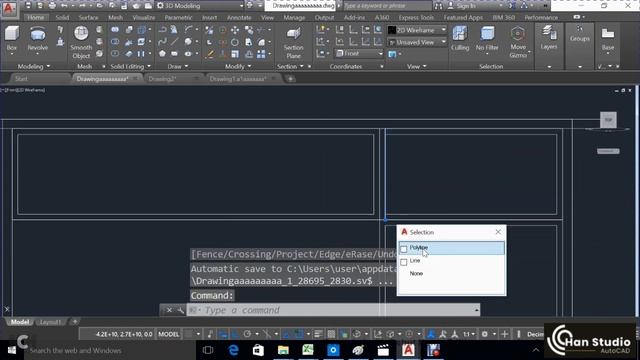Click the Task View taskbar icon
Image resolution: width=640 pixels, height=360 pixels.
tap(208, 350)
